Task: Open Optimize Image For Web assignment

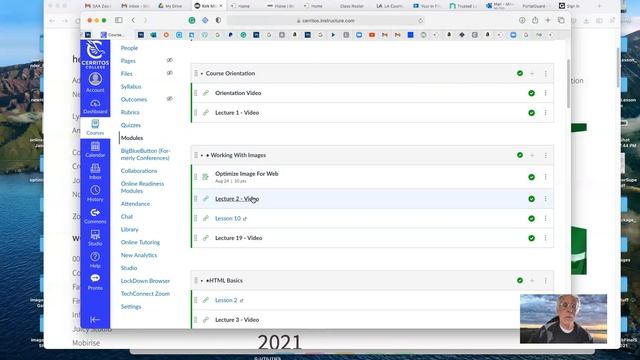Action: tap(247, 173)
